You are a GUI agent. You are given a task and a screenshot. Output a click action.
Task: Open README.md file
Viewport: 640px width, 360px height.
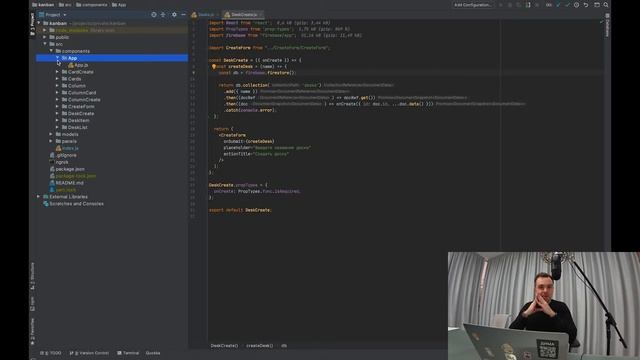pos(67,183)
